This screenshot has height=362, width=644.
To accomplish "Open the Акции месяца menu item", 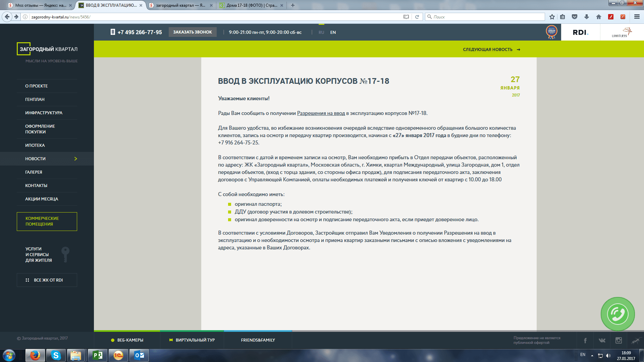I will (x=42, y=199).
